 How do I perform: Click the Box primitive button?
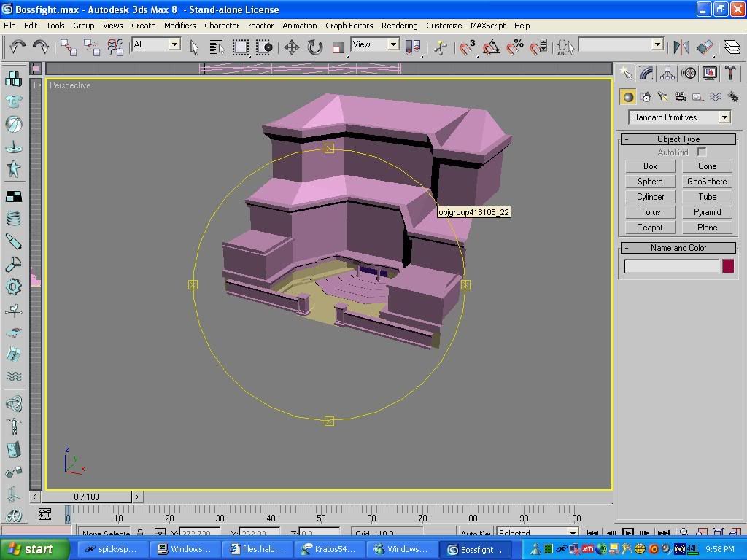650,166
